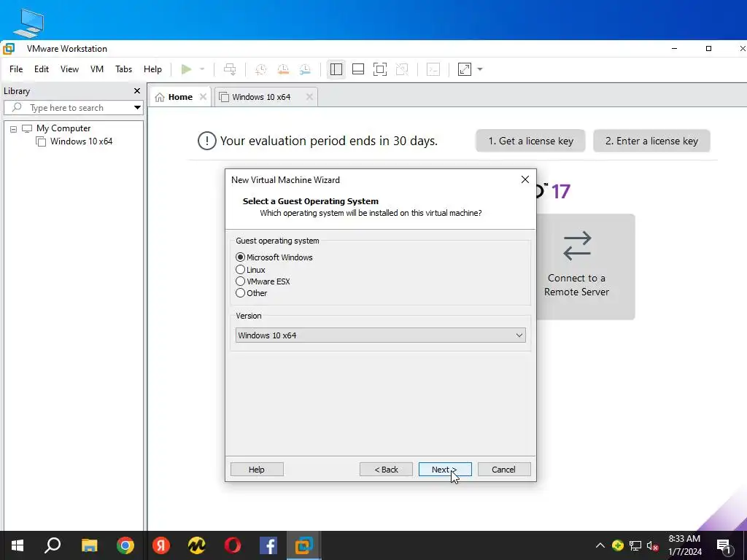The height and width of the screenshot is (560, 747).
Task: Open File Explorer from the taskbar
Action: [x=89, y=545]
